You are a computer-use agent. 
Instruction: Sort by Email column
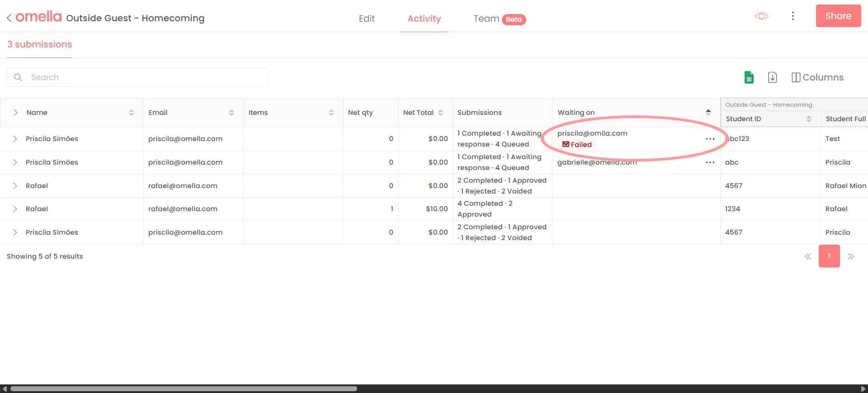click(x=231, y=113)
